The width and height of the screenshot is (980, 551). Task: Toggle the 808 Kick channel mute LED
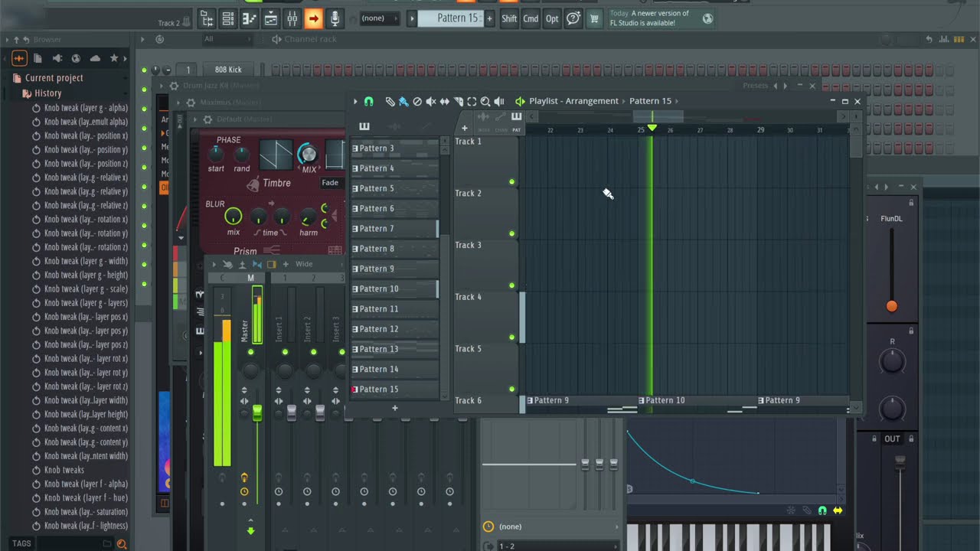click(x=144, y=70)
